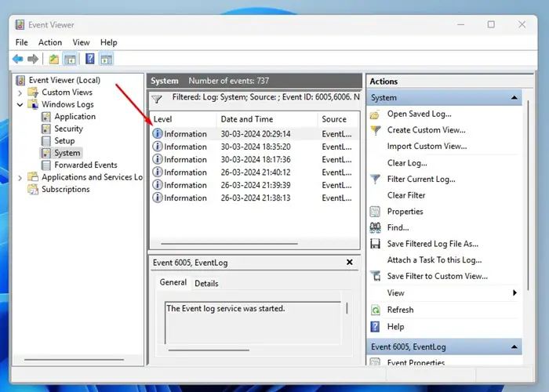549x392 pixels.
Task: Click the event description text box
Action: (253, 323)
